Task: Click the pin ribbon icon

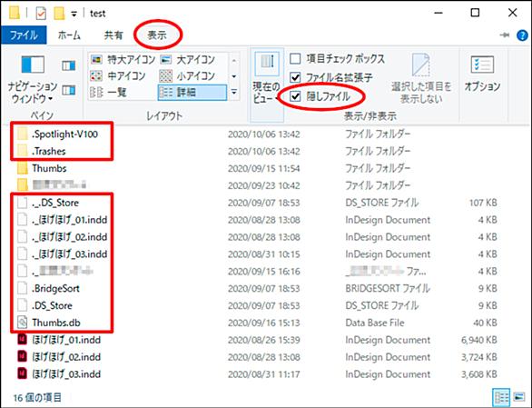Action: [505, 35]
